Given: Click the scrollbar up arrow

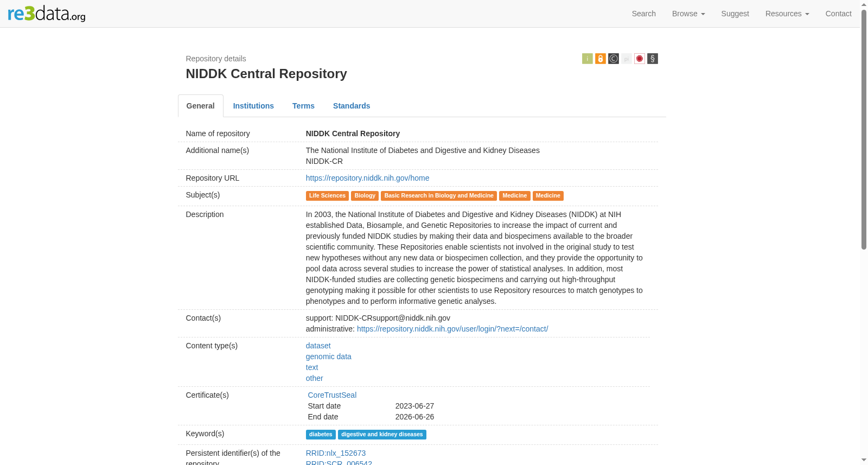Looking at the screenshot, I should coord(864,4).
